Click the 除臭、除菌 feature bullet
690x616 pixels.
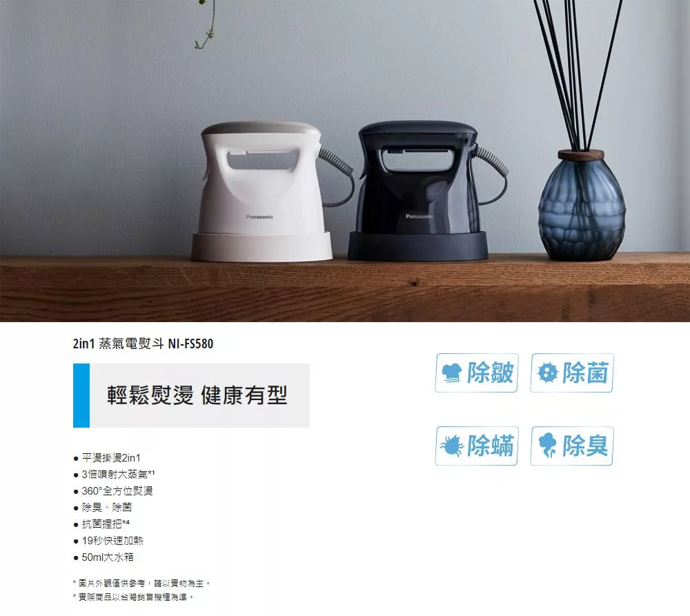click(x=103, y=507)
